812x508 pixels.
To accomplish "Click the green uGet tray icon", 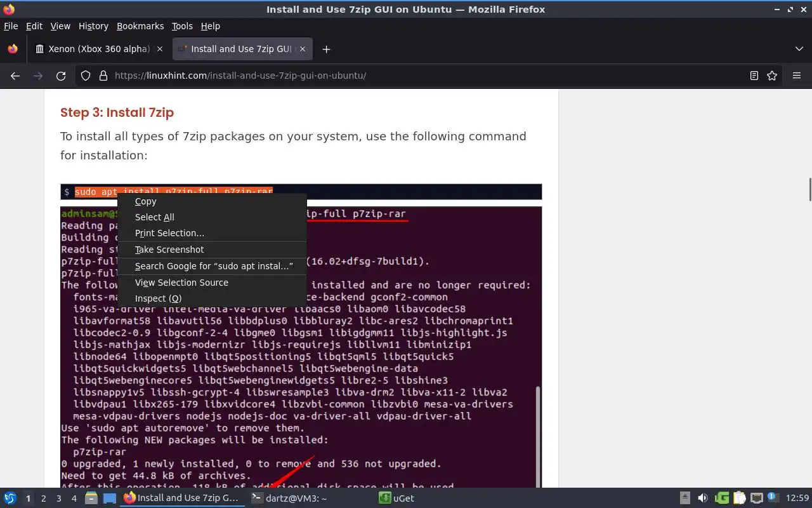I will [x=722, y=498].
